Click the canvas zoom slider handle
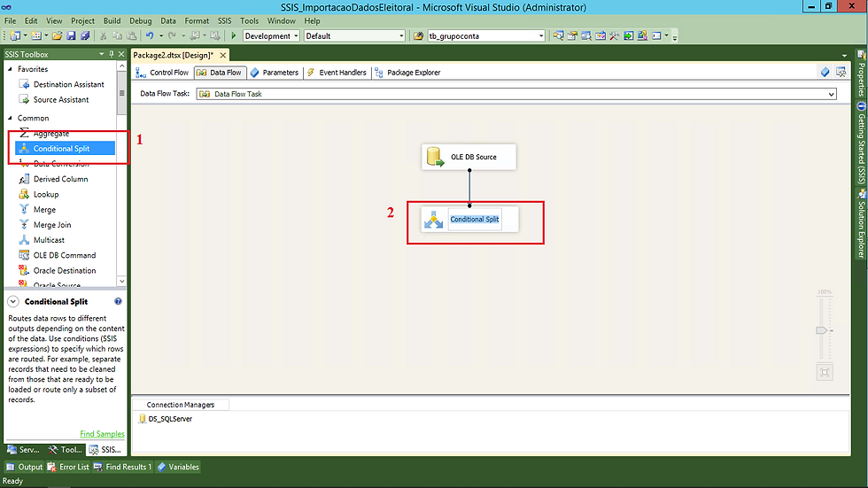The image size is (868, 488). 822,330
